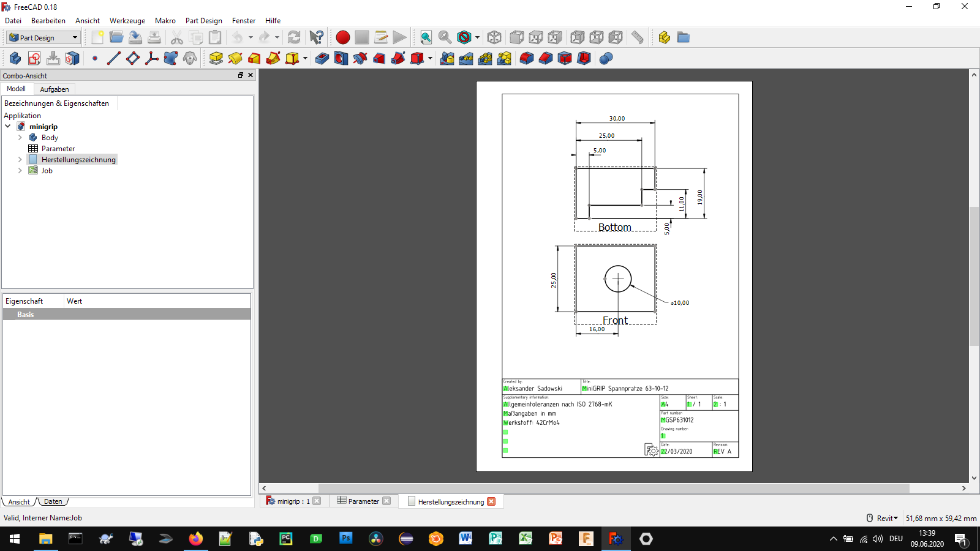Toggle floating of the Combo-Ansicht panel
This screenshot has width=980, height=551.
(241, 75)
